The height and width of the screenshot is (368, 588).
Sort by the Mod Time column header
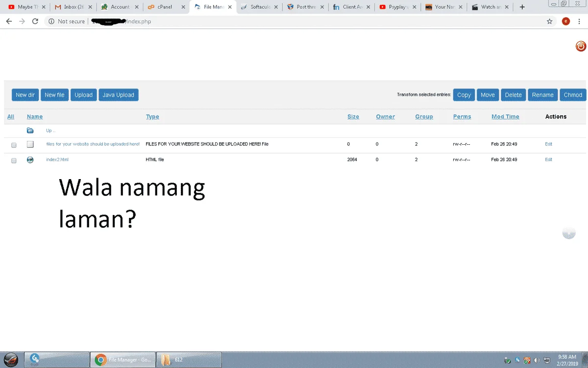click(505, 117)
